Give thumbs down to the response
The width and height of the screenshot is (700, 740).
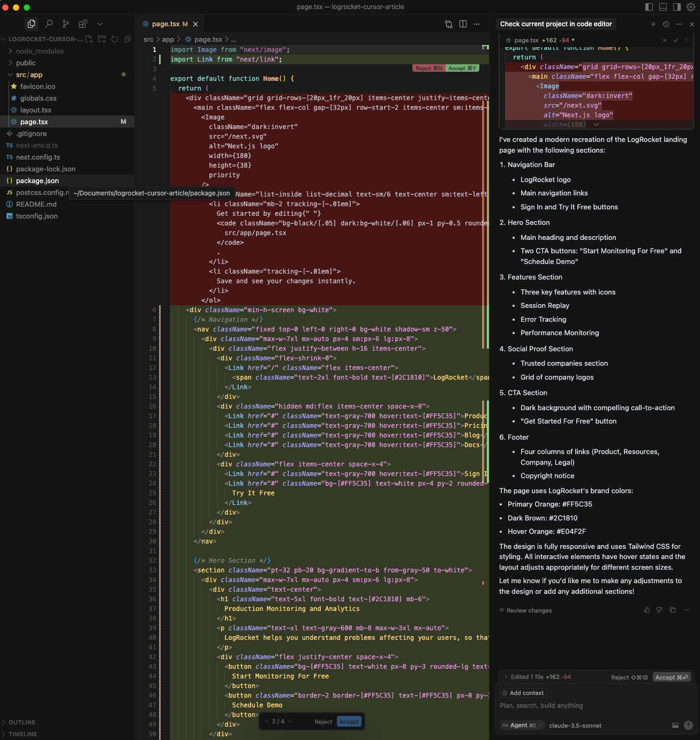(x=659, y=610)
